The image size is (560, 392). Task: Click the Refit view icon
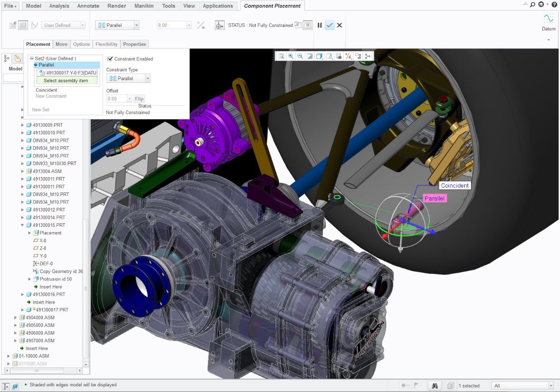point(281,56)
